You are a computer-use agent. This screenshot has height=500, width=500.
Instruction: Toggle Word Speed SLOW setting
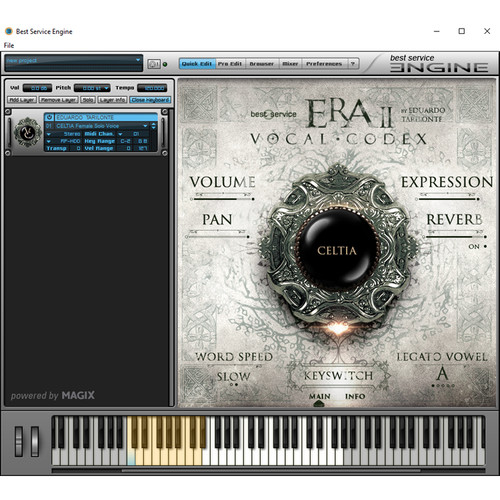[x=233, y=377]
